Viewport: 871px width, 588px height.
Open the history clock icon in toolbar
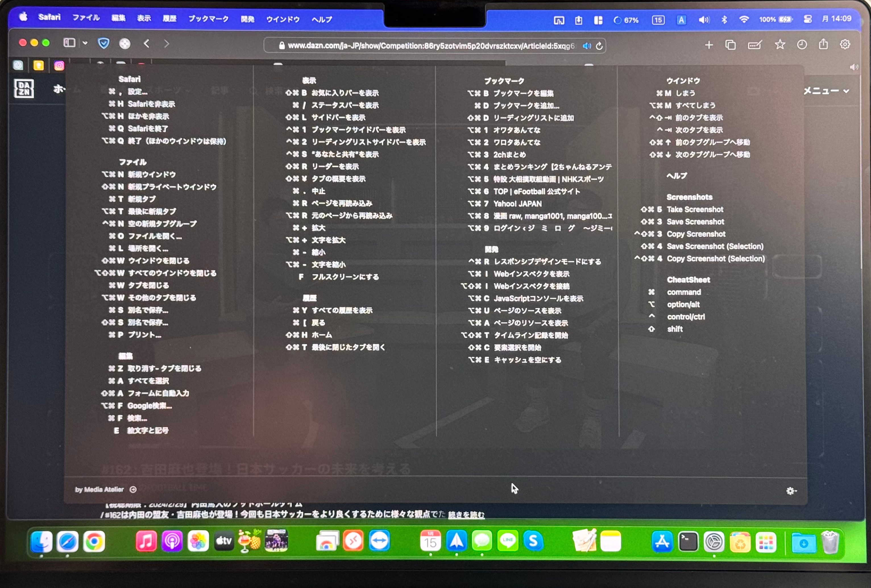tap(802, 45)
